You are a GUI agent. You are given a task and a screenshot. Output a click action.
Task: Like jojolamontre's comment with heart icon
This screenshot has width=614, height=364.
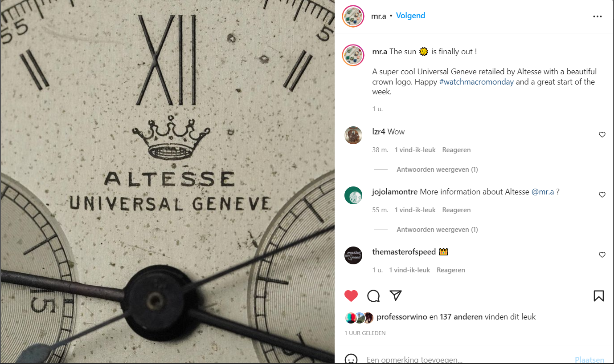point(602,194)
